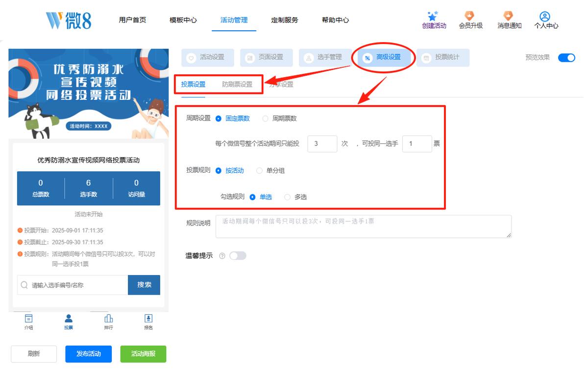Click the 报名 icon in preview
Image resolution: width=588 pixels, height=373 pixels.
click(148, 319)
